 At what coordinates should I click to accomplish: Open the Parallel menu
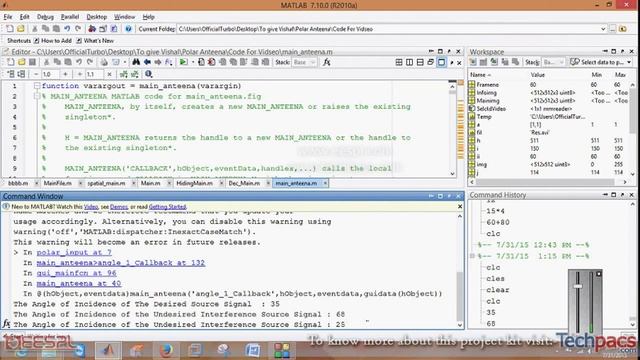click(70, 17)
